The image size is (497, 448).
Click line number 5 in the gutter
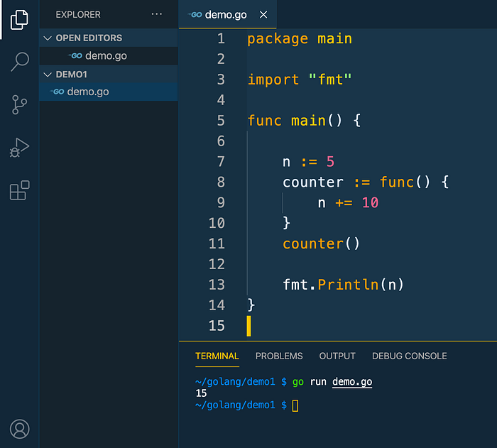click(221, 121)
